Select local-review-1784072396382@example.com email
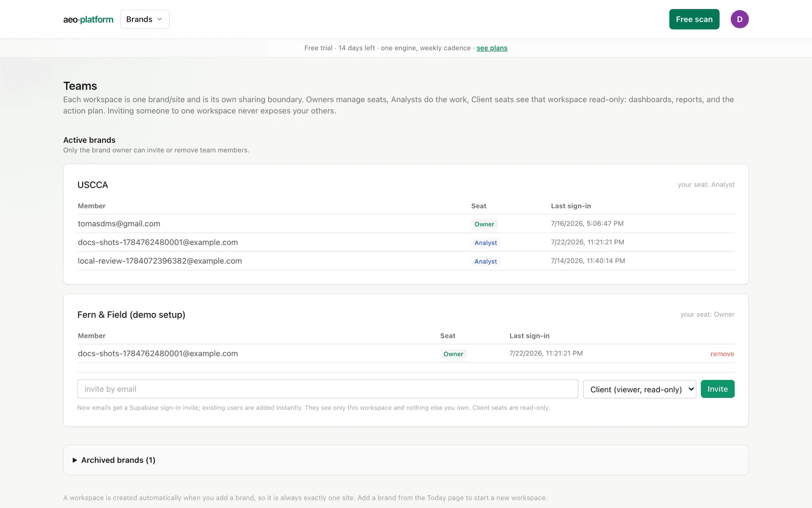This screenshot has height=508, width=812. coord(160,261)
